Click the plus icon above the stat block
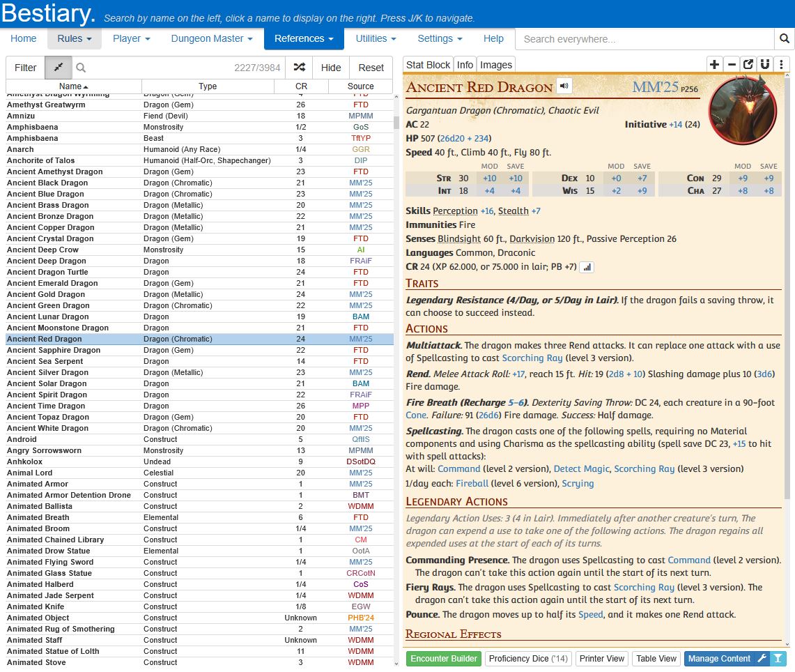 [714, 65]
